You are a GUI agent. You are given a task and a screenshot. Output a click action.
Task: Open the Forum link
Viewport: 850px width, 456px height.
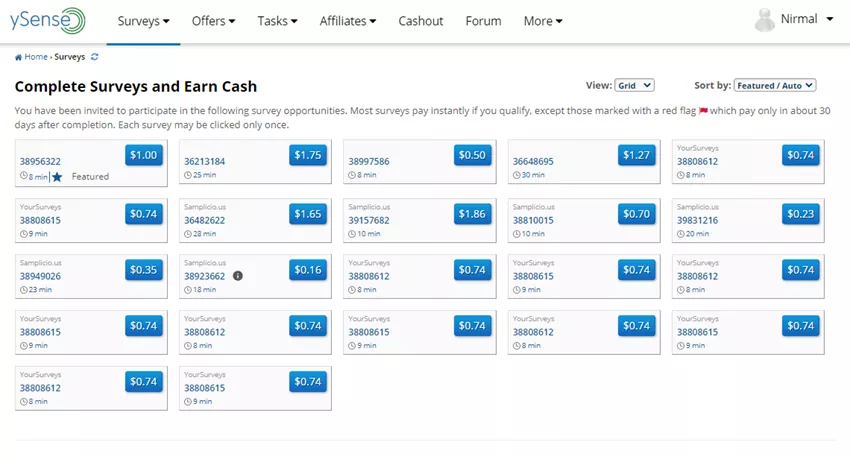tap(483, 21)
